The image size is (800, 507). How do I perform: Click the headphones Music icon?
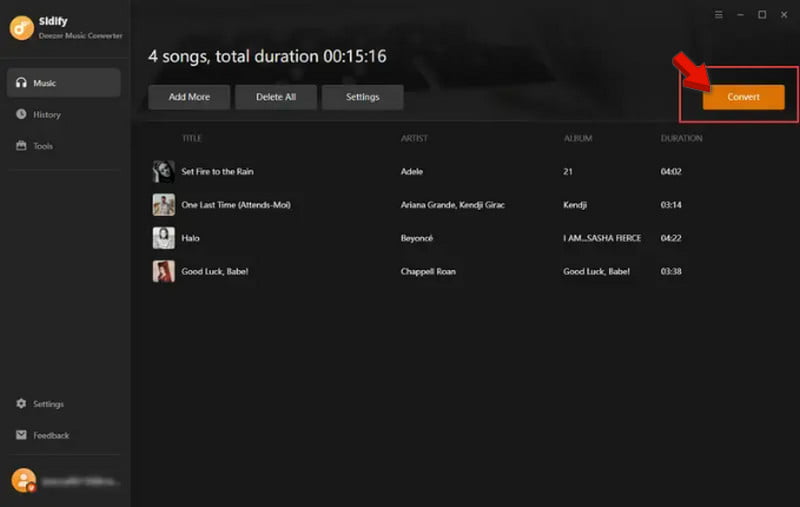click(21, 83)
